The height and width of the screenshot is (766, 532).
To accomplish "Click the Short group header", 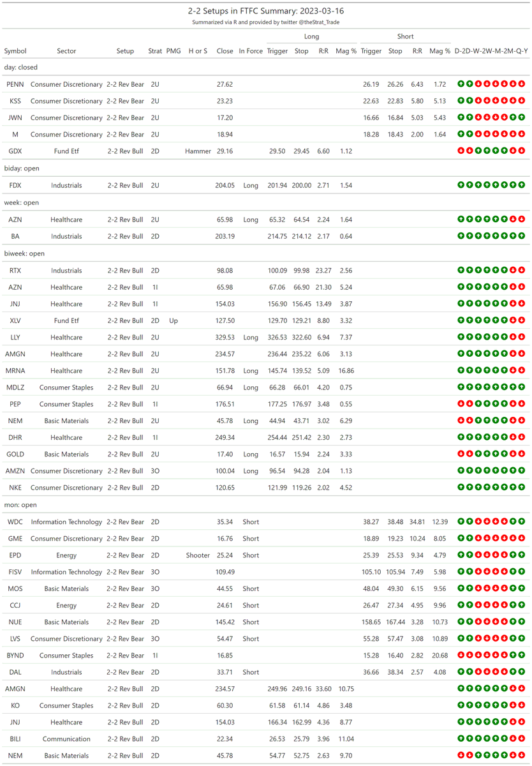I will click(x=405, y=36).
